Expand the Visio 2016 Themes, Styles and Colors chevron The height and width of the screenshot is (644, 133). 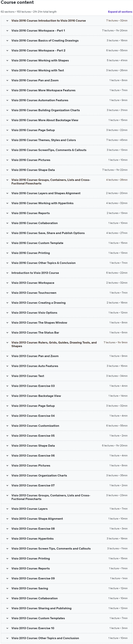pyautogui.click(x=7, y=140)
